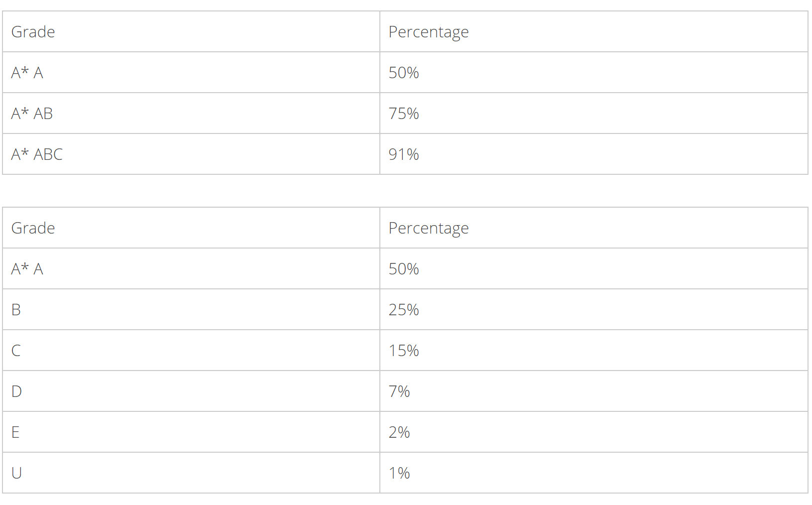Click the A* ABC grade cell
The image size is (812, 505).
pos(37,154)
